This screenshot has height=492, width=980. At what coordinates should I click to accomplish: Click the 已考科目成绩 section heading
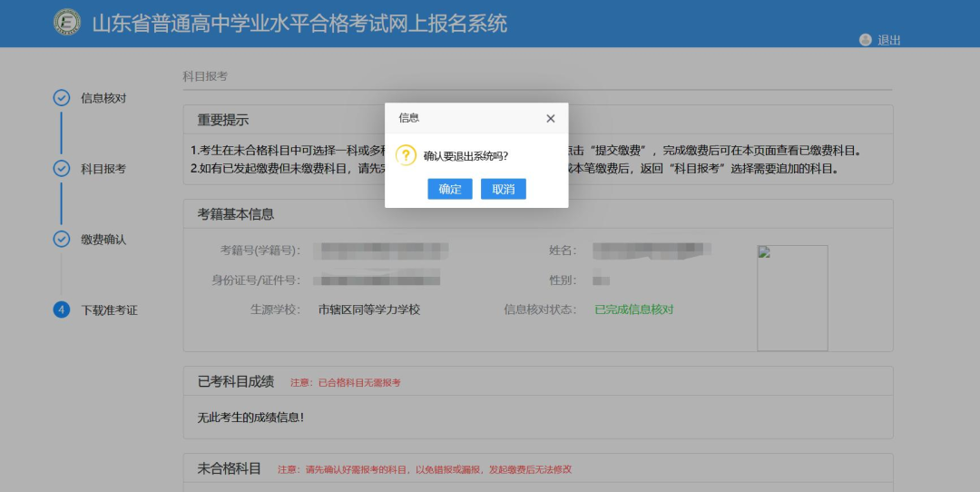tap(236, 381)
